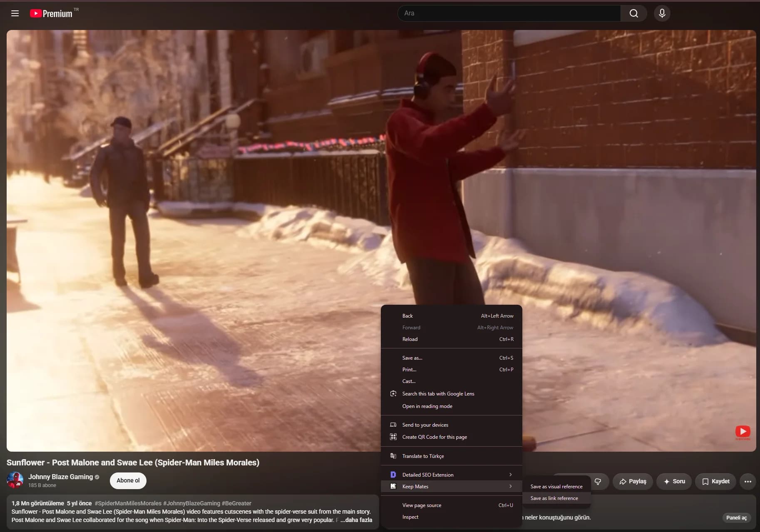This screenshot has height=532, width=760.
Task: Choose Inspect from the context menu
Action: click(452, 517)
